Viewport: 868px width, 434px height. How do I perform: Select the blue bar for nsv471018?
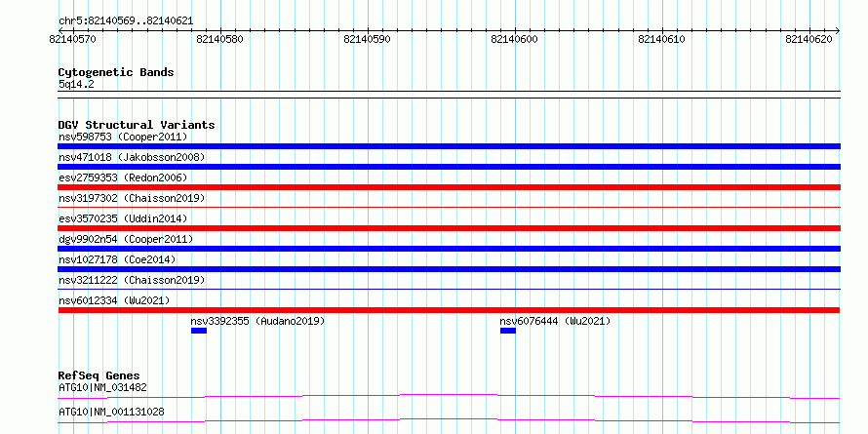(x=449, y=167)
